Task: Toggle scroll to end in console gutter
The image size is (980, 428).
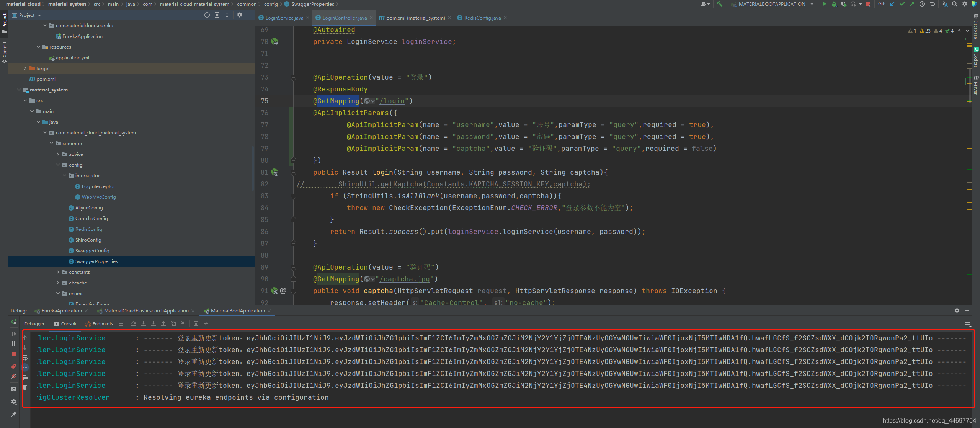Action: pyautogui.click(x=25, y=368)
